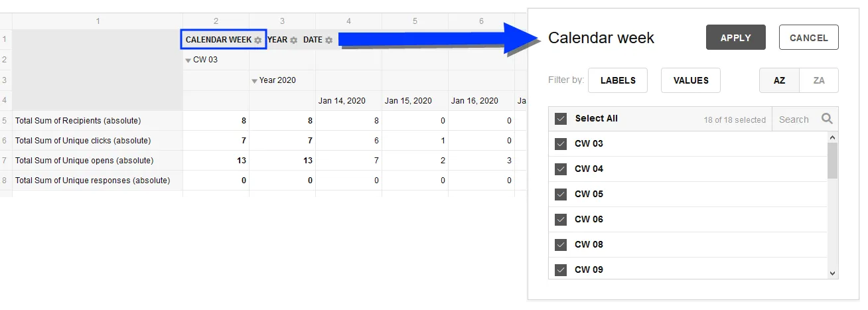The width and height of the screenshot is (868, 310).
Task: Click the list scrollbar up arrow
Action: coord(833,137)
